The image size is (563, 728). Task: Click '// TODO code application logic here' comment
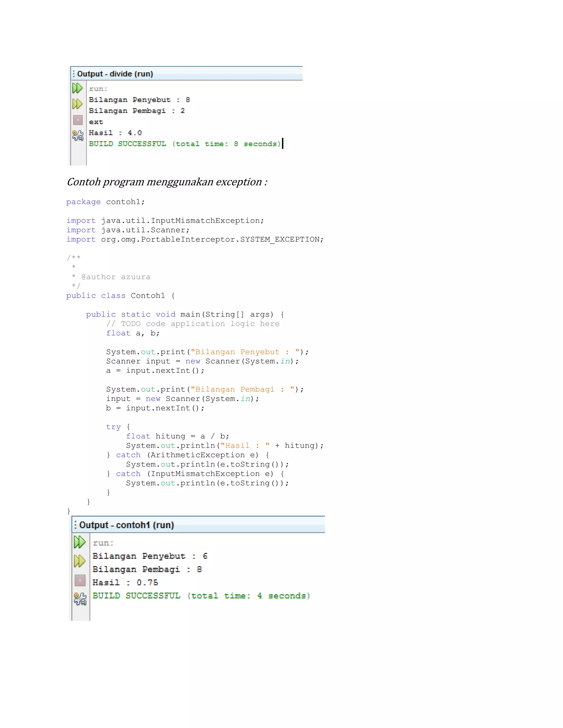(193, 324)
